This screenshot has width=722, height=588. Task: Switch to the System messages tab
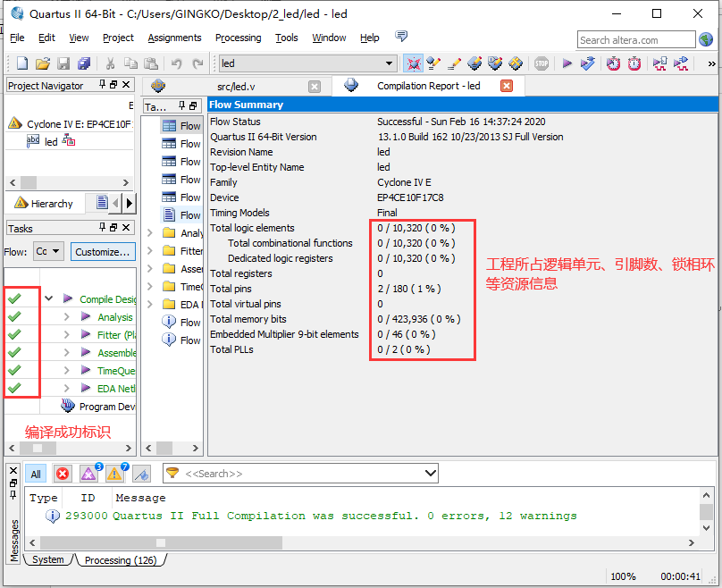click(48, 559)
